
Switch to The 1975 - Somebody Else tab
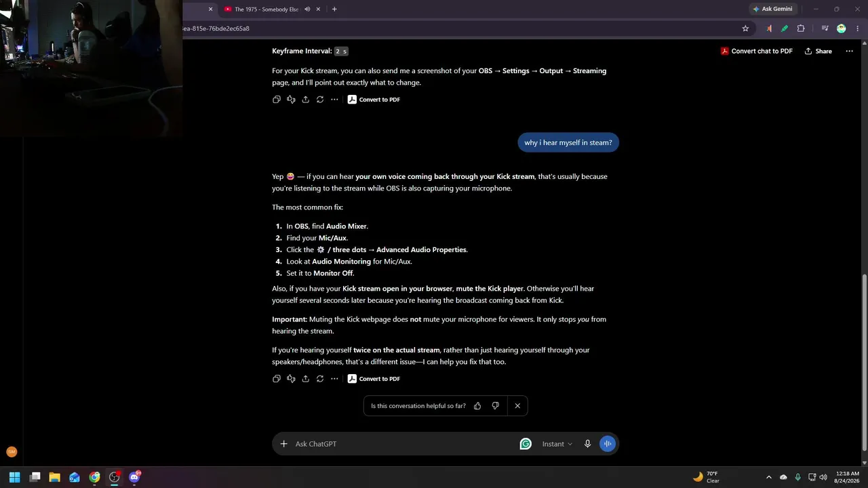266,9
